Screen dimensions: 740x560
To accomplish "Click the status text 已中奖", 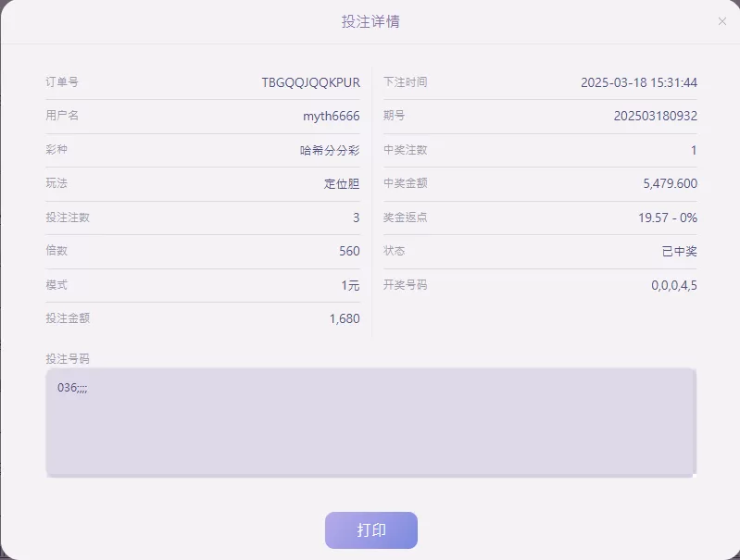I will 680,252.
